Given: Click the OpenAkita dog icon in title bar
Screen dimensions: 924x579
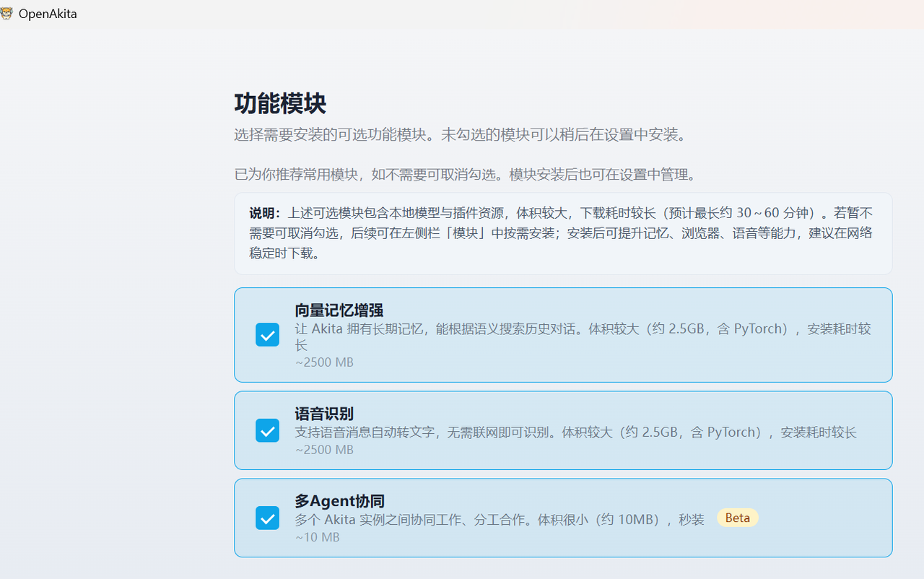Looking at the screenshot, I should [x=7, y=13].
